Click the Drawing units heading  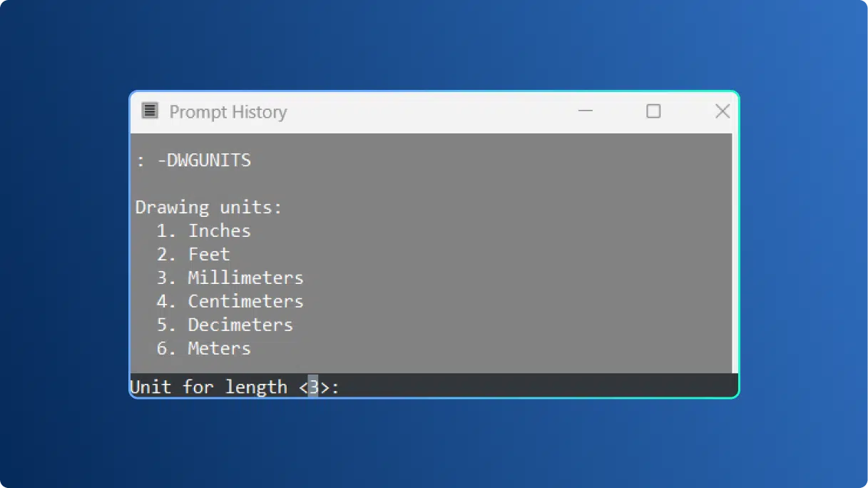point(208,207)
